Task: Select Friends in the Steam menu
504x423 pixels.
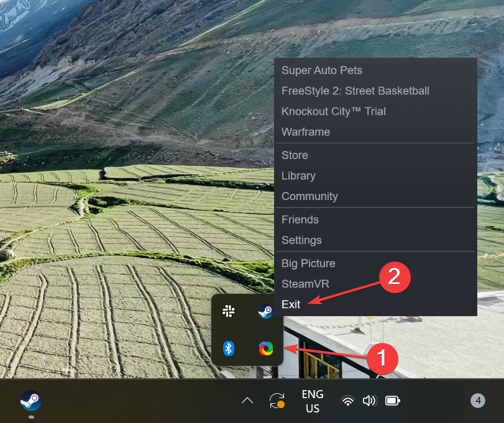Action: 375,220
